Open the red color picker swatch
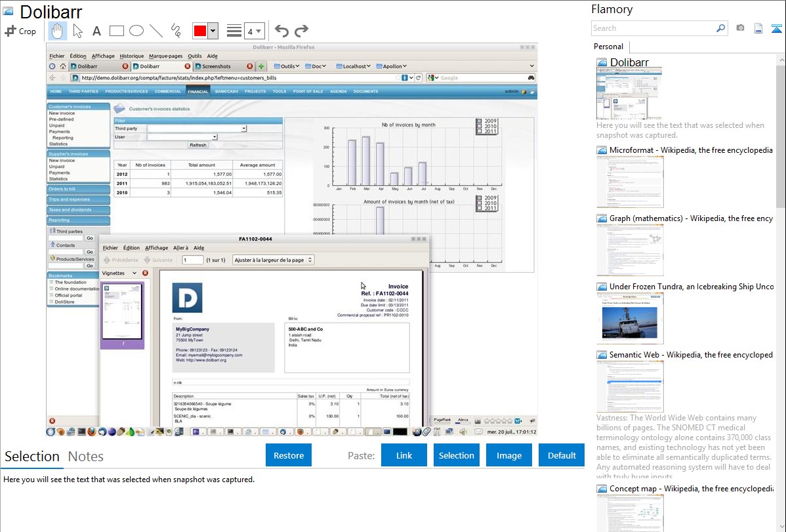Image resolution: width=786 pixels, height=532 pixels. point(200,31)
